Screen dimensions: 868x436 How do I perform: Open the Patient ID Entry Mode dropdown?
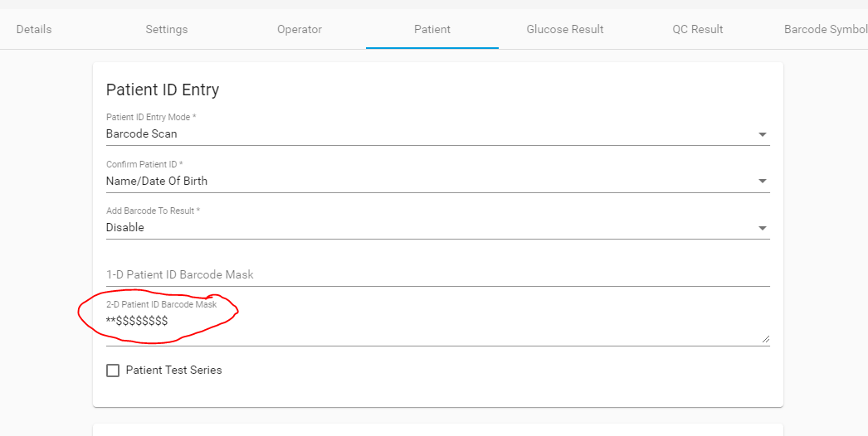432,133
